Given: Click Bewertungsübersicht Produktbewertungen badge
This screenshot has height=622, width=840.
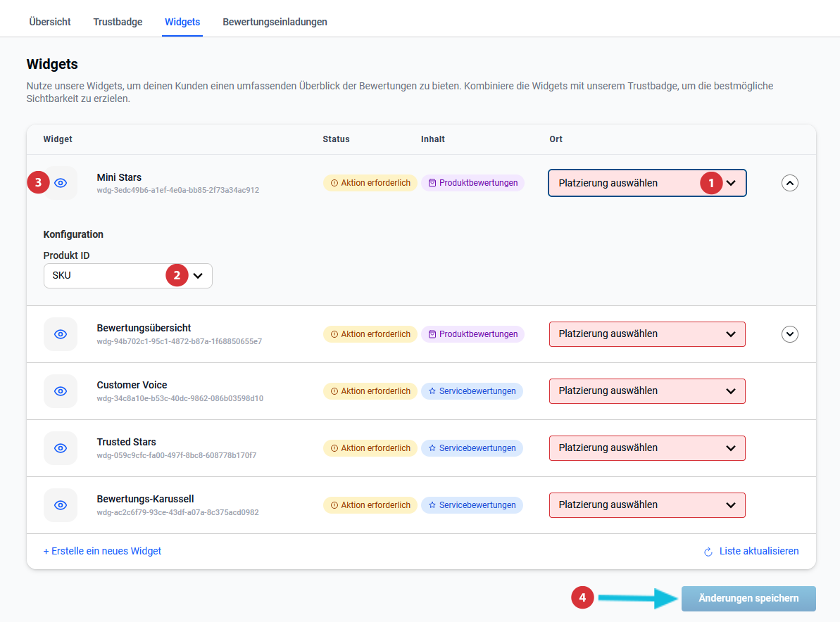Looking at the screenshot, I should pyautogui.click(x=472, y=334).
